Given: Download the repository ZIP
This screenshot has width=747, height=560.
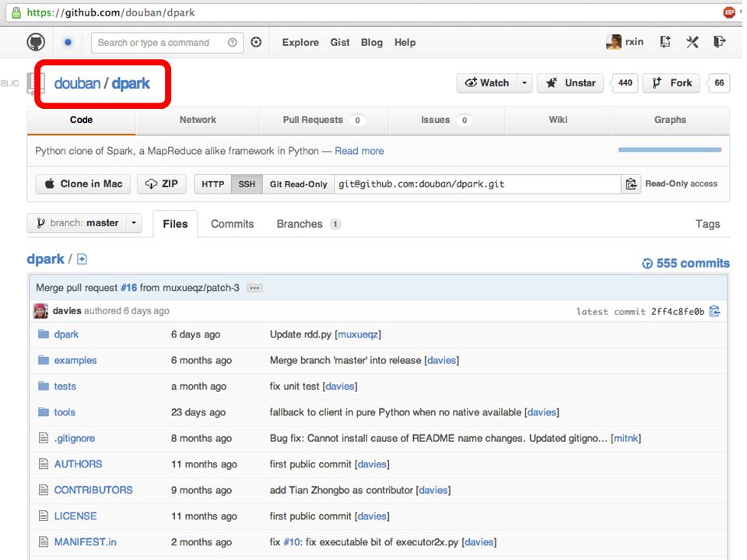Looking at the screenshot, I should (x=162, y=184).
